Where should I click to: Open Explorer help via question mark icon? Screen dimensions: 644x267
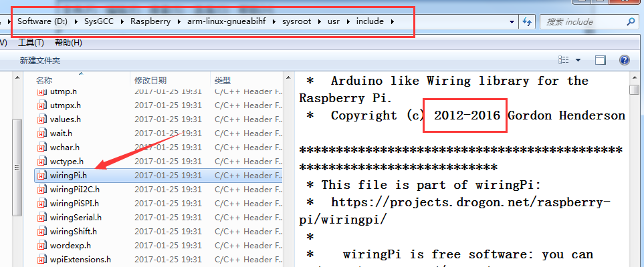625,60
